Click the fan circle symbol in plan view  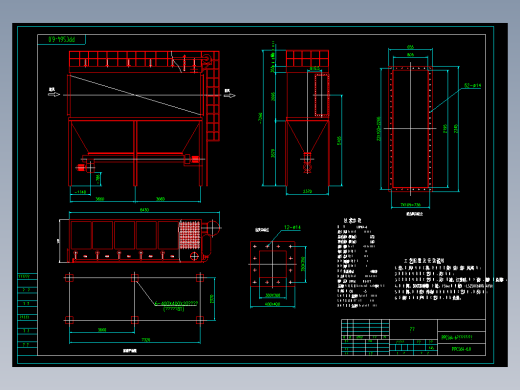coord(212,228)
